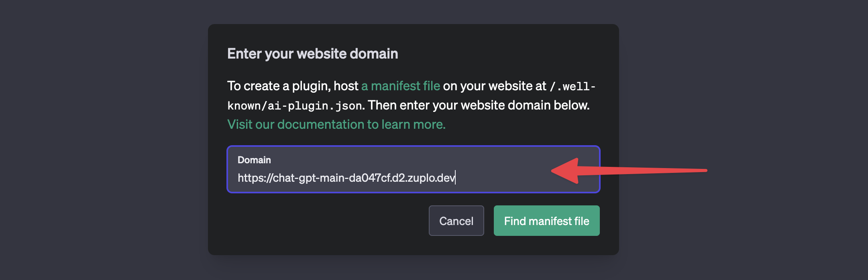Screen dimensions: 868x280
Task: Cancel the website domain dialog
Action: tap(456, 221)
